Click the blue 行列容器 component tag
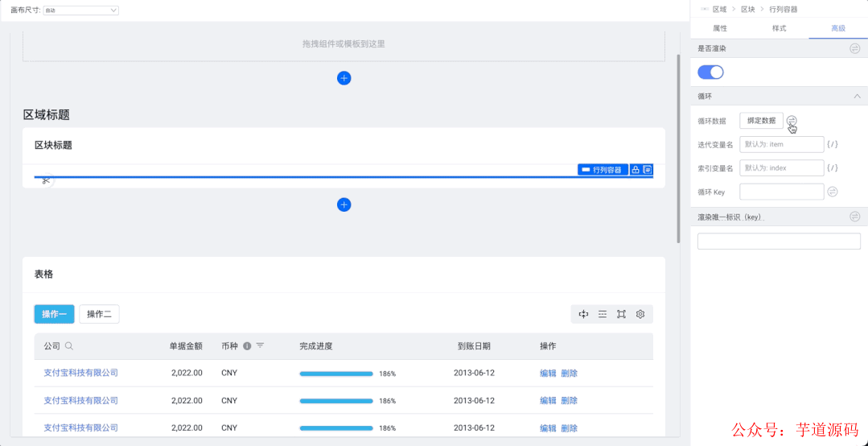This screenshot has width=868, height=446. [603, 170]
